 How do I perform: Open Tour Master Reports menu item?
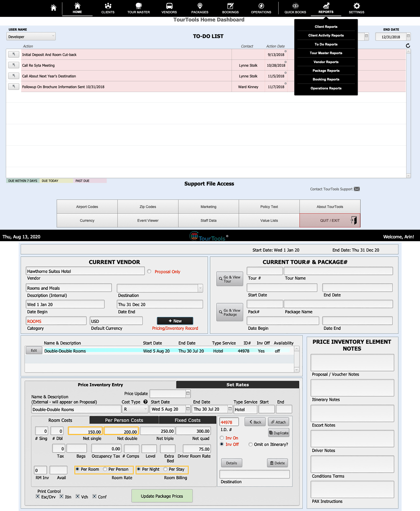tap(326, 53)
